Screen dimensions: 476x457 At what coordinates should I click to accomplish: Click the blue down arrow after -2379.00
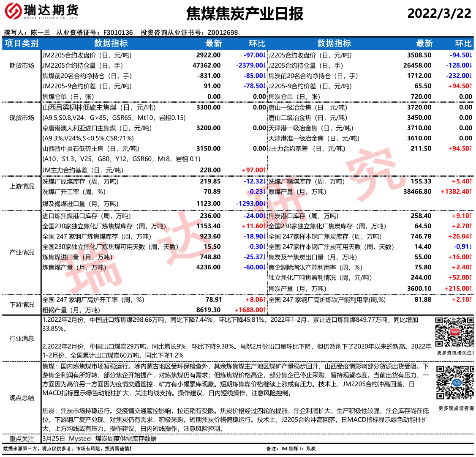pos(265,66)
